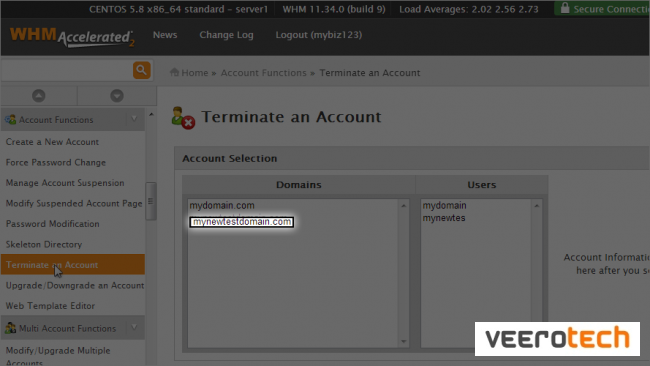Select mynewtestdomain.com in Domains list
This screenshot has height=366, width=650.
[242, 222]
